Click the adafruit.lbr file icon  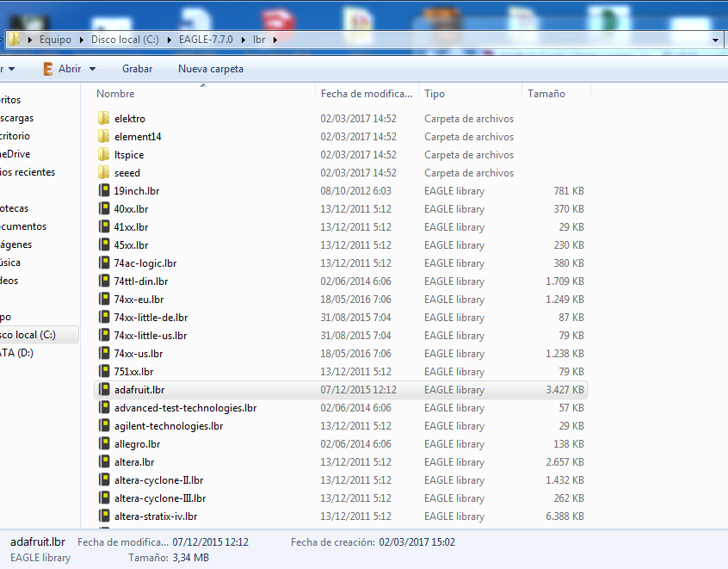tap(104, 390)
